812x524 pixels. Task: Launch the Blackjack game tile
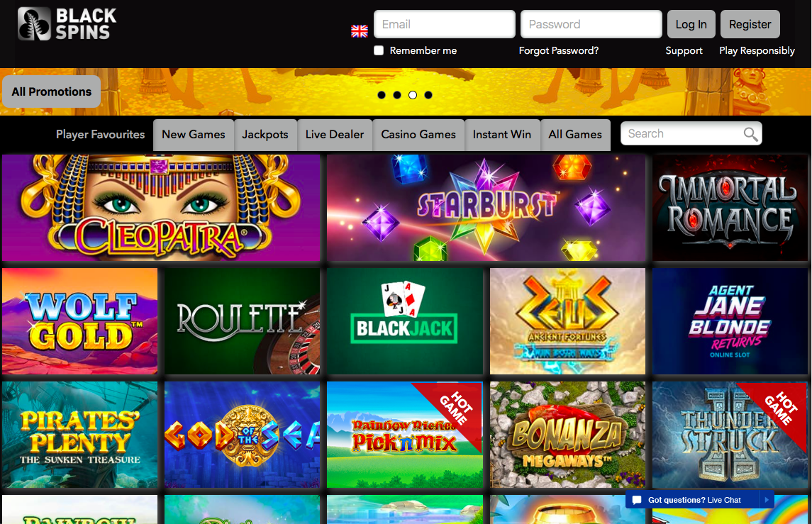pyautogui.click(x=405, y=321)
